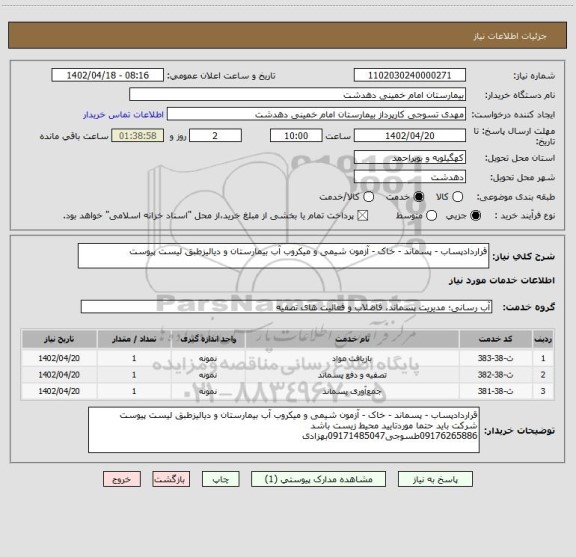This screenshot has height=557, width=576.
Task: Click the ردیف column header
Action: [543, 339]
